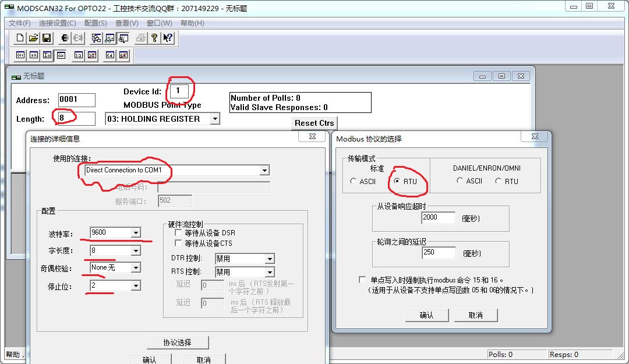The width and height of the screenshot is (629, 364).
Task: Click the New document toolbar icon
Action: click(x=20, y=38)
